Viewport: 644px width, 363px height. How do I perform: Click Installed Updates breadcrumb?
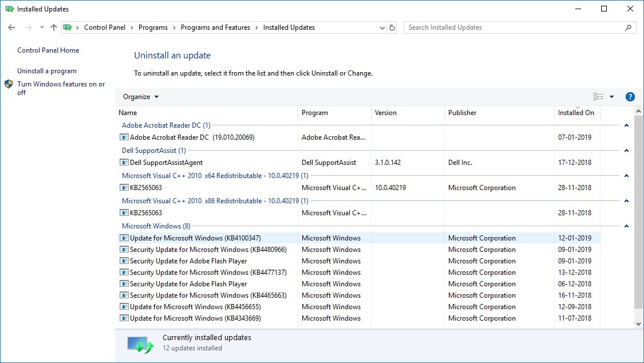pos(289,27)
